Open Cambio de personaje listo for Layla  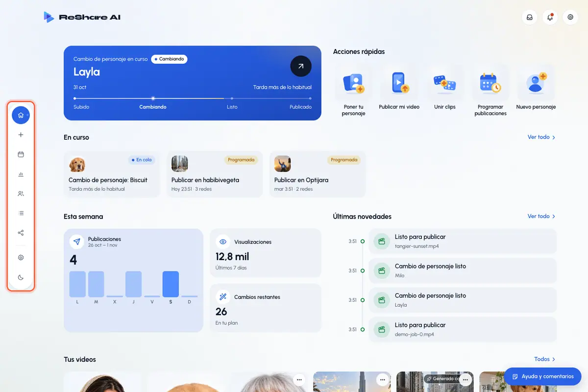(463, 300)
